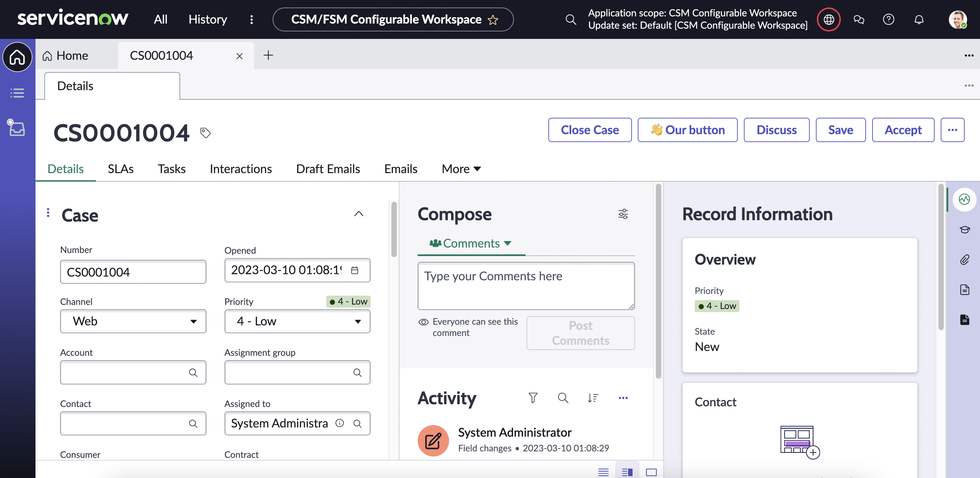Switch to the SLAs tab
The width and height of the screenshot is (980, 478).
[120, 169]
